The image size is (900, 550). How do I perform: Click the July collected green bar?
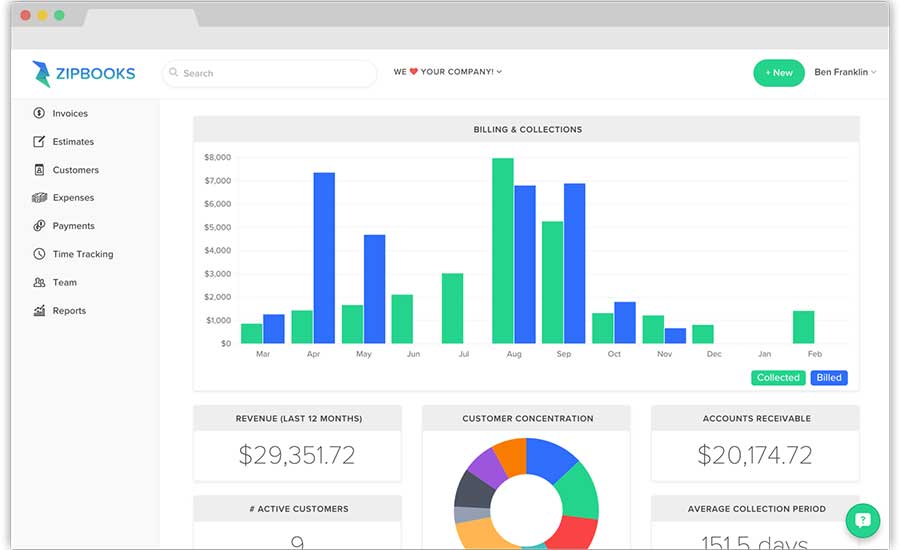pos(452,308)
